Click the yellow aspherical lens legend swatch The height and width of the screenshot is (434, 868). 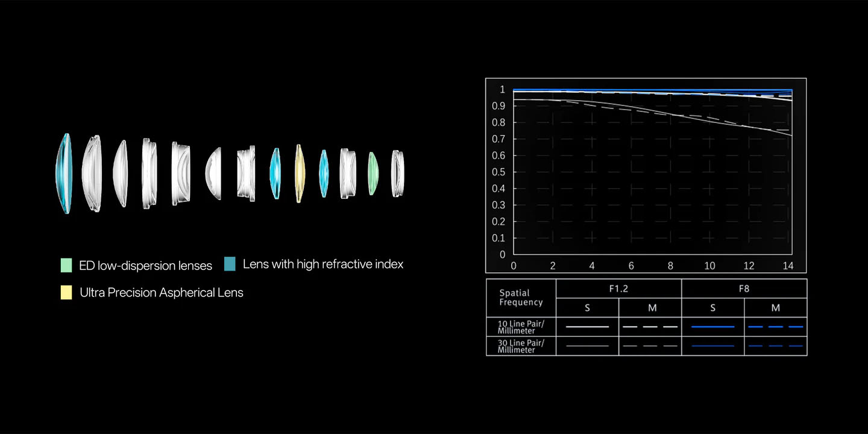point(66,293)
